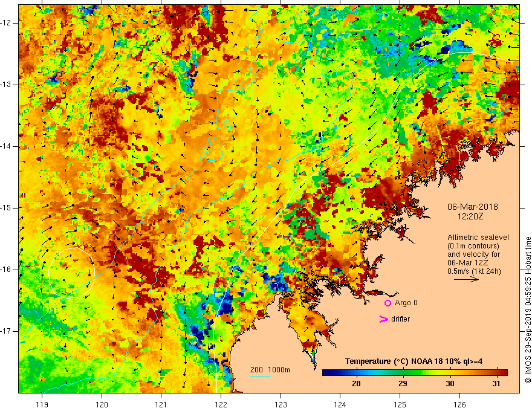This screenshot has width=532, height=411.
Task: Click the '-13' latitude axis label
Action: tap(7, 85)
